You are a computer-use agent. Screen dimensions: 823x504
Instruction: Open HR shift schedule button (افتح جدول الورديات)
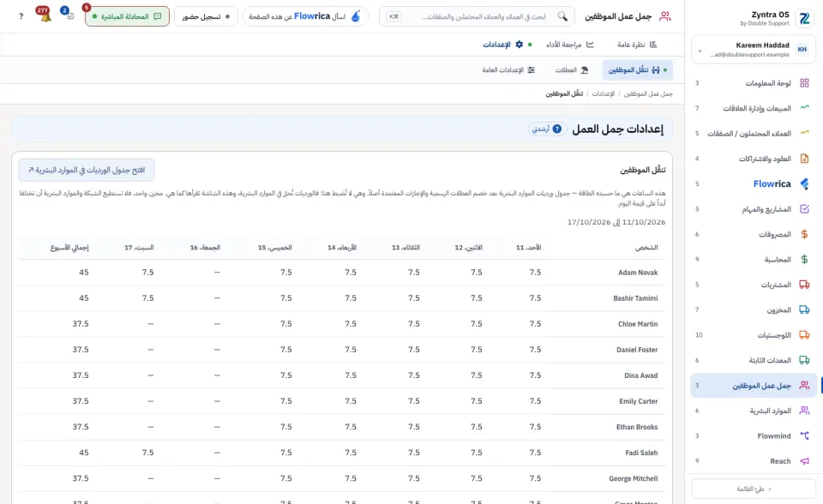pos(87,170)
